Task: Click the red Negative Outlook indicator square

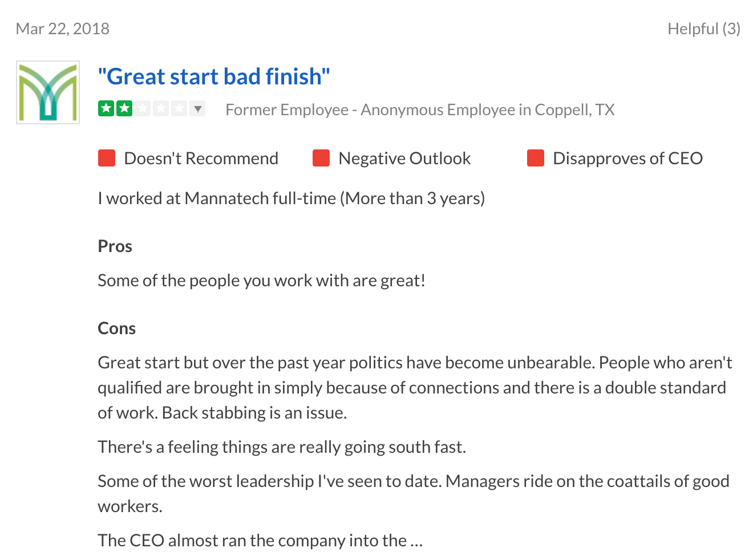Action: [321, 158]
